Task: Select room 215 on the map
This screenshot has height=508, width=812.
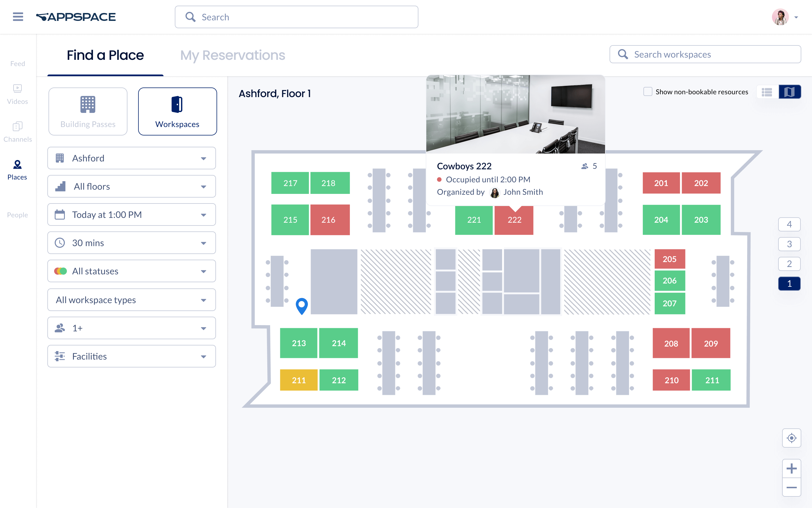Action: pos(290,220)
